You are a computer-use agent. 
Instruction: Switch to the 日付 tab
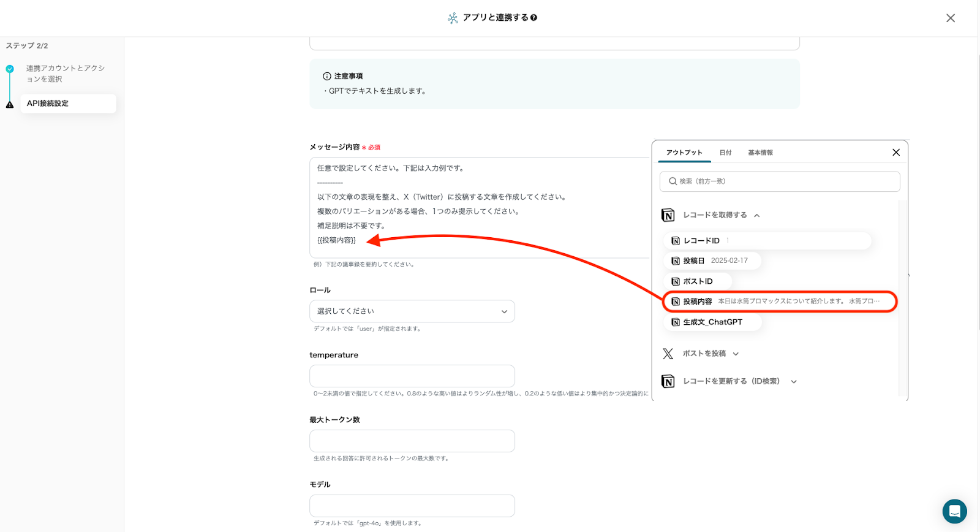click(725, 153)
